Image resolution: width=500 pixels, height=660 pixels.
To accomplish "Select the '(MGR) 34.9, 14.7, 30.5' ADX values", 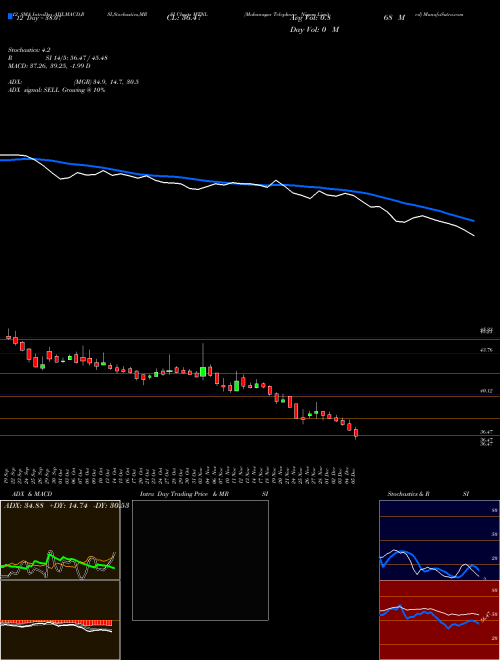I will pyautogui.click(x=106, y=82).
